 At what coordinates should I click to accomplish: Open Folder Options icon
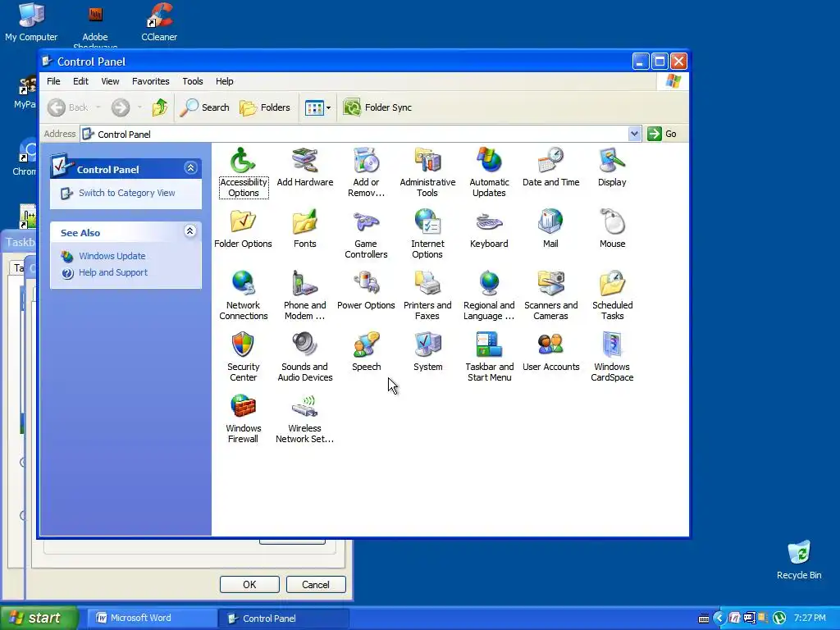click(243, 229)
